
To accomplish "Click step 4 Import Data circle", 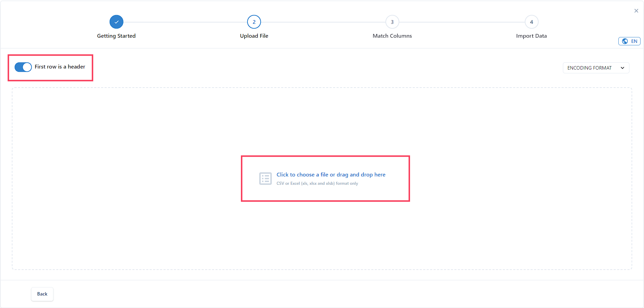I will coord(532,22).
